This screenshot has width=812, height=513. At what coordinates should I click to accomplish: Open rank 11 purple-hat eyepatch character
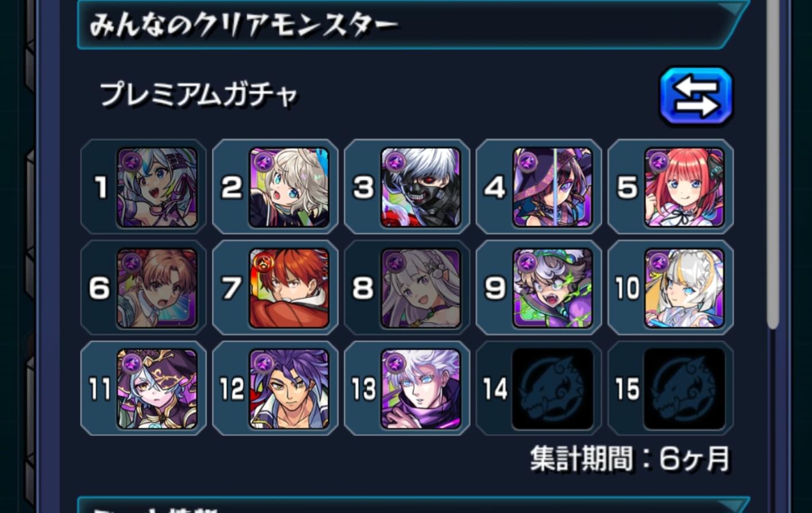157,389
